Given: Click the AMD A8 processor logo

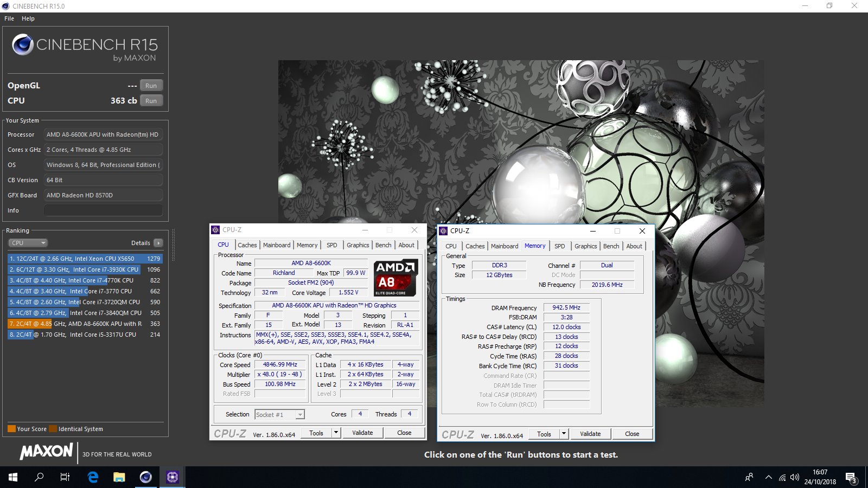Looking at the screenshot, I should click(x=396, y=277).
